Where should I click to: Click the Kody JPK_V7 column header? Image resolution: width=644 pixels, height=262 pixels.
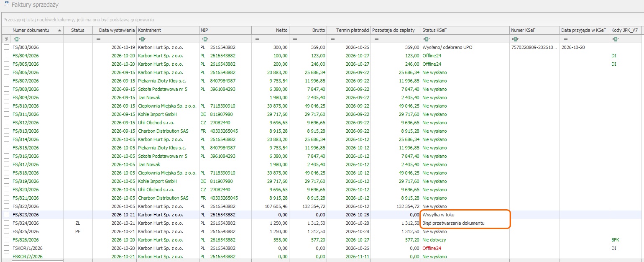626,30
